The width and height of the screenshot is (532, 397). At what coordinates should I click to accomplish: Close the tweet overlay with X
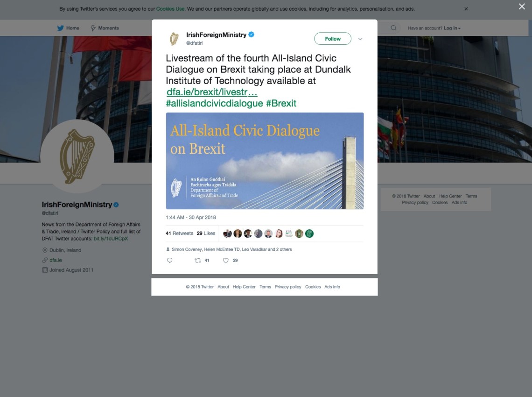522,7
